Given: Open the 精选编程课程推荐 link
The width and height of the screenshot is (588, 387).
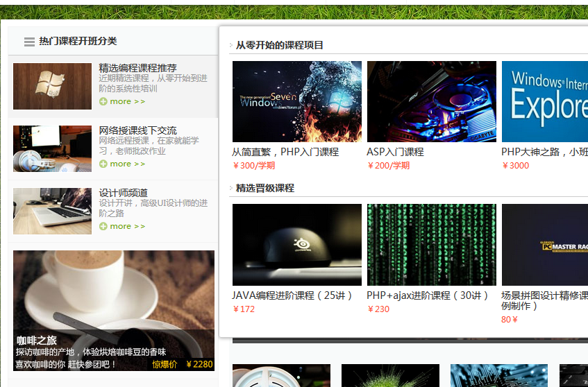Looking at the screenshot, I should pyautogui.click(x=137, y=68).
